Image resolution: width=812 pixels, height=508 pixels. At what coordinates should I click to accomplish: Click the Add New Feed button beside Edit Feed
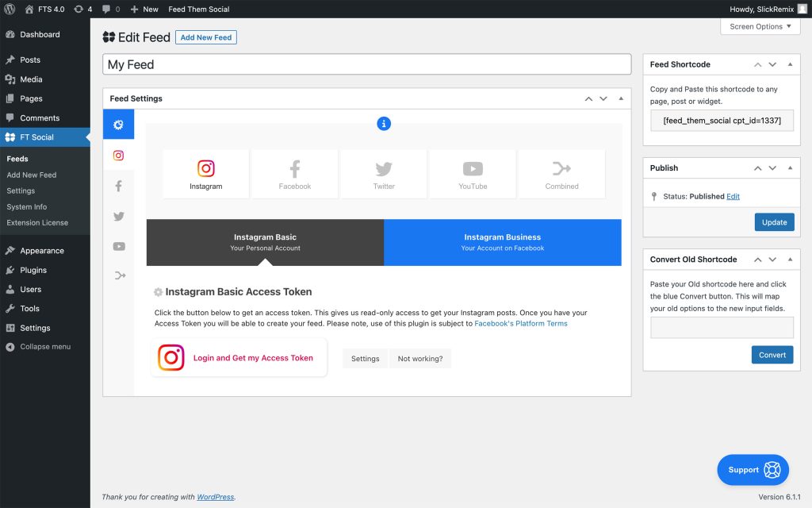click(206, 37)
